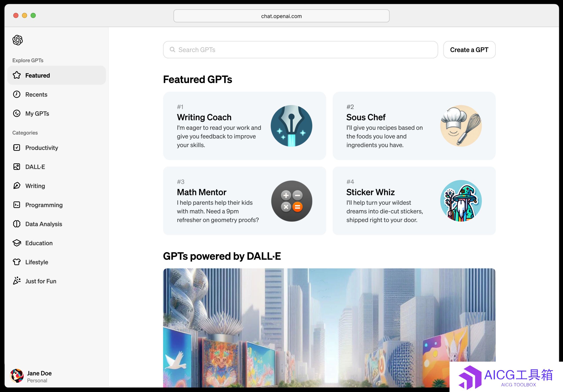This screenshot has width=563, height=392.
Task: Click the #3 rank label
Action: click(181, 182)
